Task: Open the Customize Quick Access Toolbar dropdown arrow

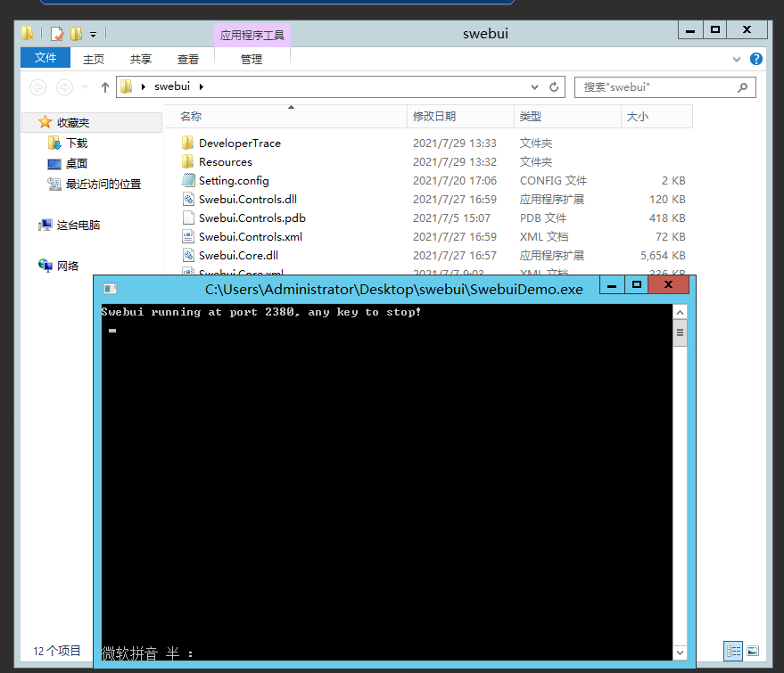Action: click(93, 35)
